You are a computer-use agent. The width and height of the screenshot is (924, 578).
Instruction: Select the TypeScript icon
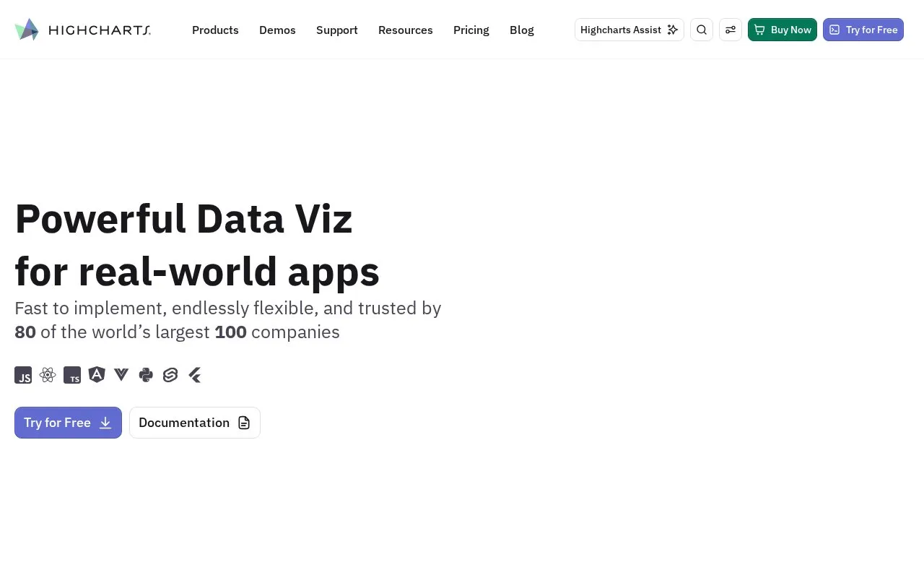(72, 375)
